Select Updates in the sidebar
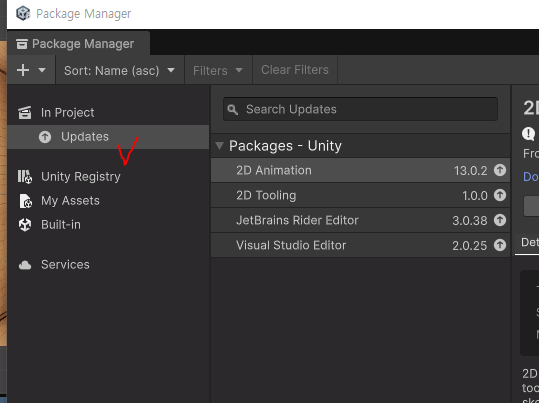The width and height of the screenshot is (539, 403). point(108,137)
